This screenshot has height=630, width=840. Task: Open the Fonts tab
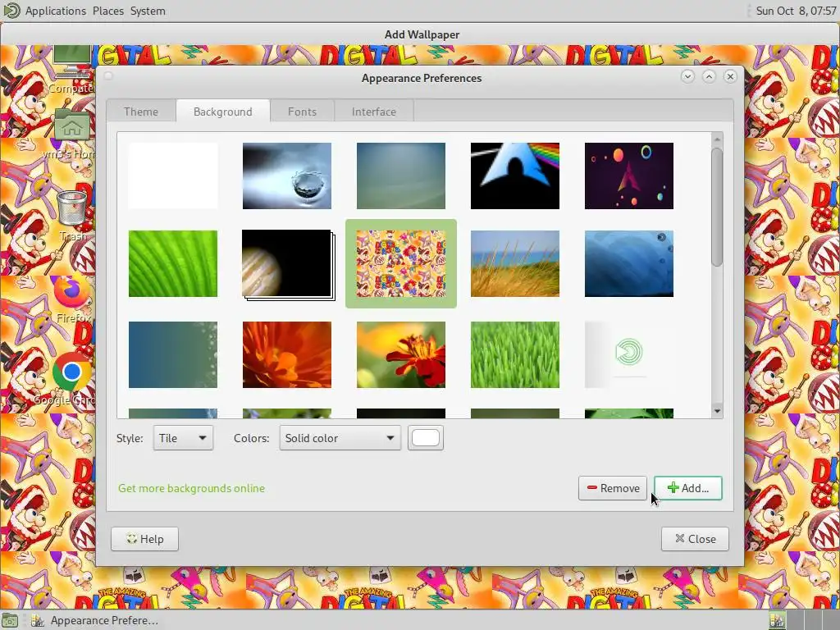click(x=302, y=112)
